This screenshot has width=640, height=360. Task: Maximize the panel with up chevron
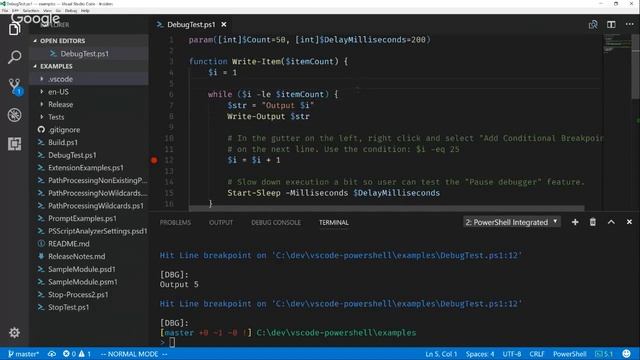[611, 222]
